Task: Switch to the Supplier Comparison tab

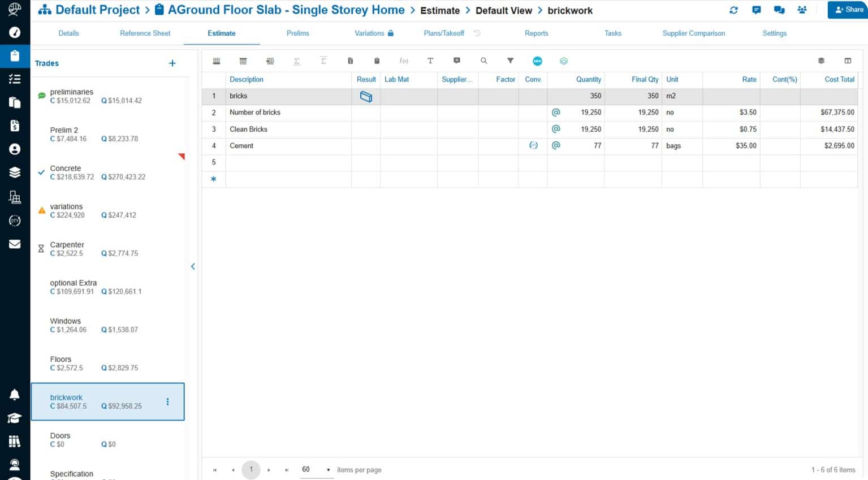Action: pos(693,33)
